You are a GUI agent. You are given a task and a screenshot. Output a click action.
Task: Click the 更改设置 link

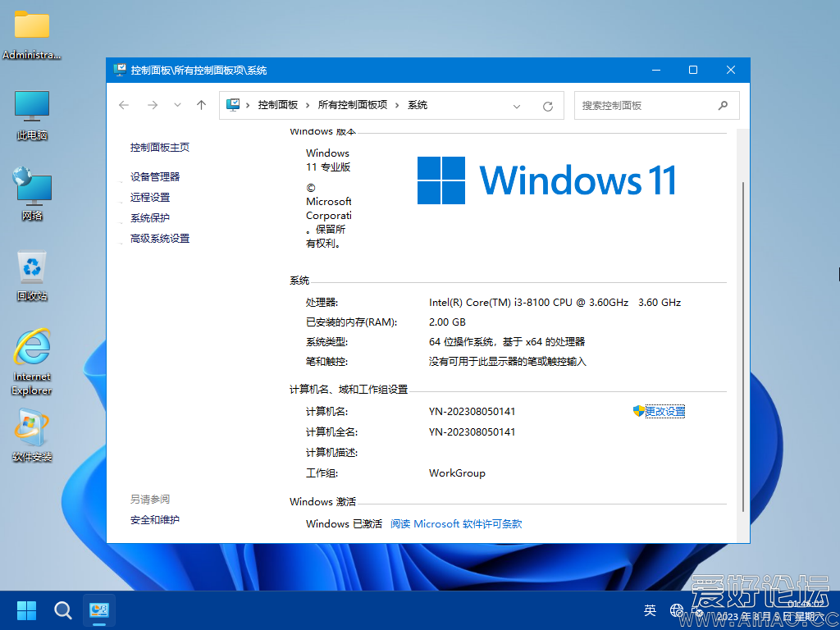coord(664,411)
